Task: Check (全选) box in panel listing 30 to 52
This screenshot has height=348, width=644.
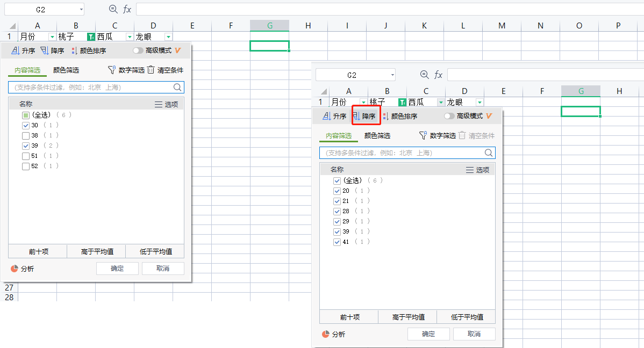Action: [25, 115]
